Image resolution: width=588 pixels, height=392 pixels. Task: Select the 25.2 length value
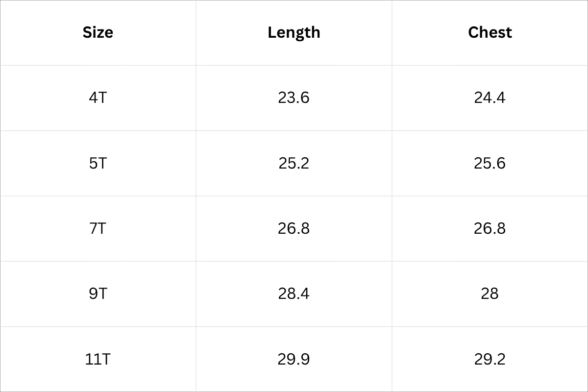[294, 163]
